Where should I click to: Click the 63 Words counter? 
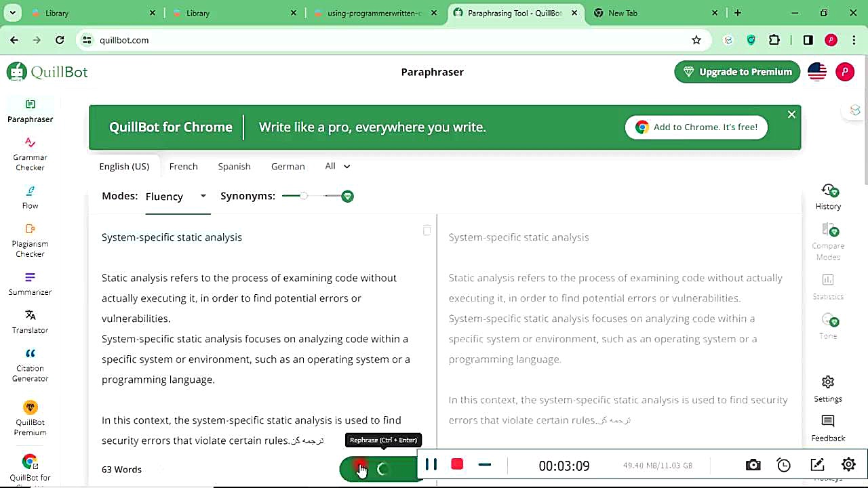[x=121, y=469]
